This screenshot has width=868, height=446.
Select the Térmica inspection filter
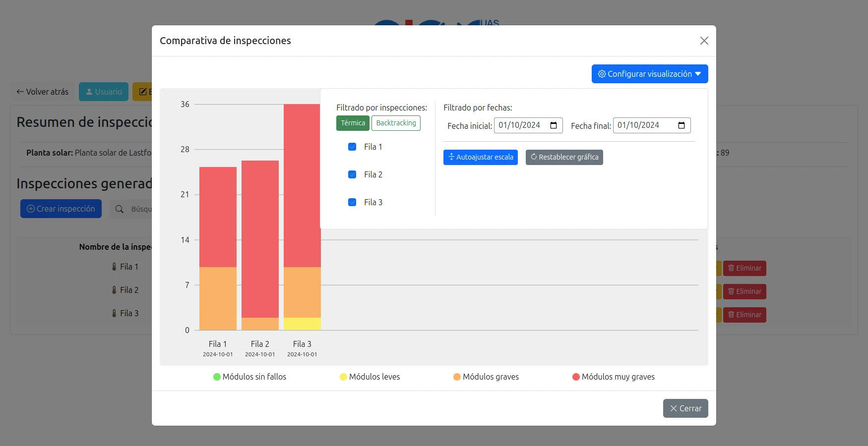353,123
